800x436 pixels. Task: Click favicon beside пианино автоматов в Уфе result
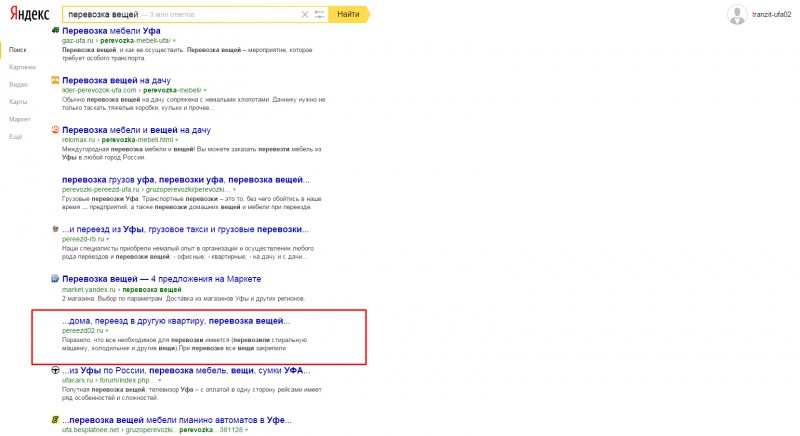click(x=55, y=420)
